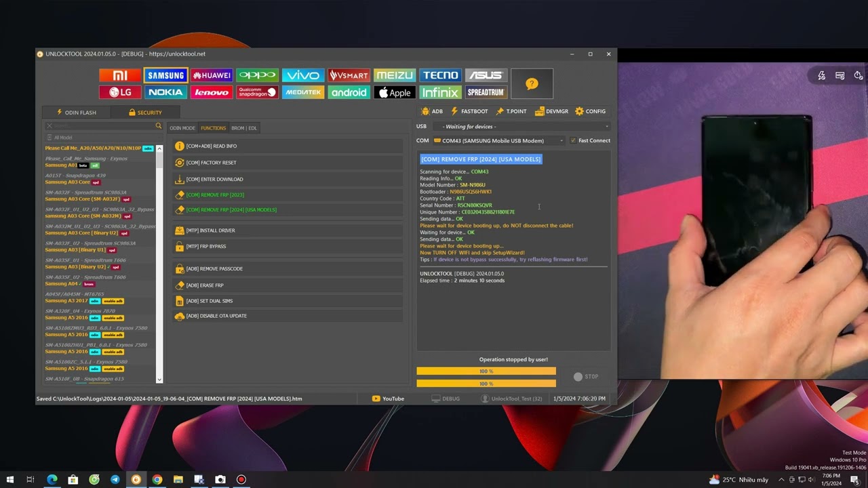This screenshot has width=868, height=488.
Task: Choose the Huawei brand logo
Action: click(x=212, y=75)
